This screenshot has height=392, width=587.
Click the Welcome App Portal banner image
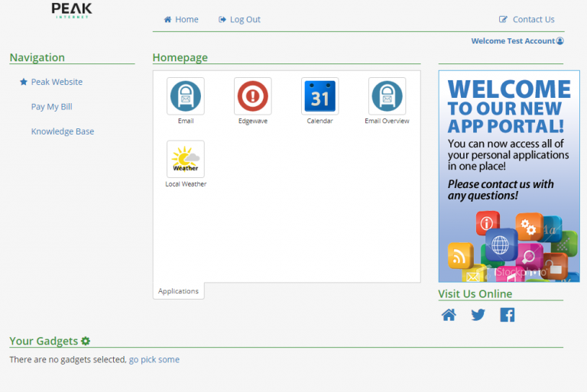coord(508,177)
